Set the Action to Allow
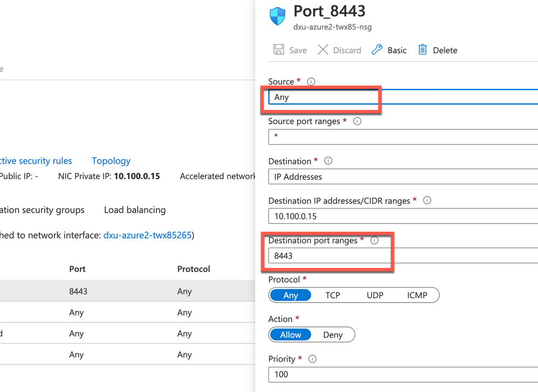 coord(290,335)
